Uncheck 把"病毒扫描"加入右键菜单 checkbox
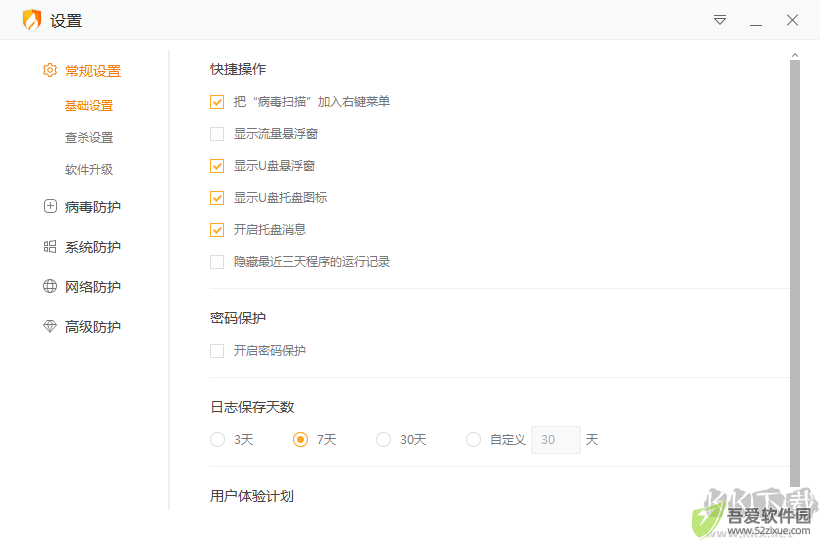Viewport: 820px width, 540px height. click(217, 102)
